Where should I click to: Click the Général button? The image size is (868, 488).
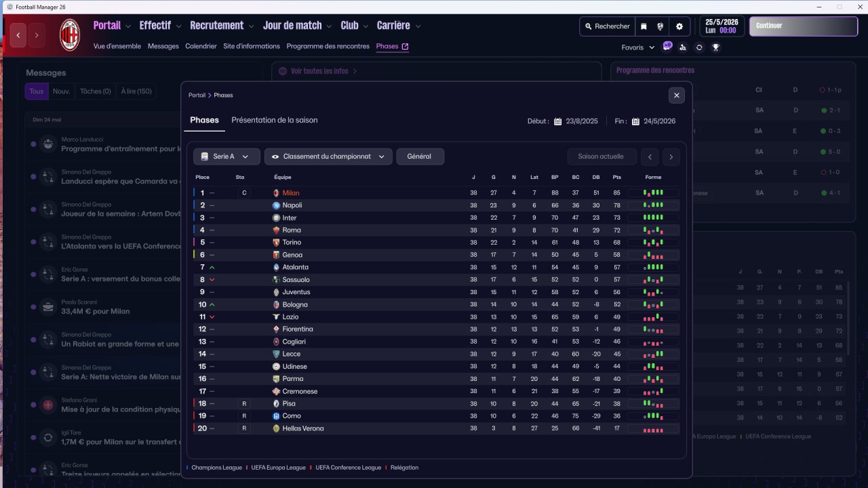[x=420, y=157]
